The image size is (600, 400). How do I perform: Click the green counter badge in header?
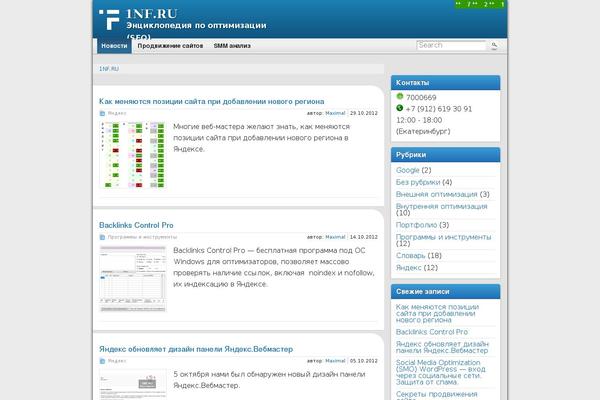[x=481, y=4]
